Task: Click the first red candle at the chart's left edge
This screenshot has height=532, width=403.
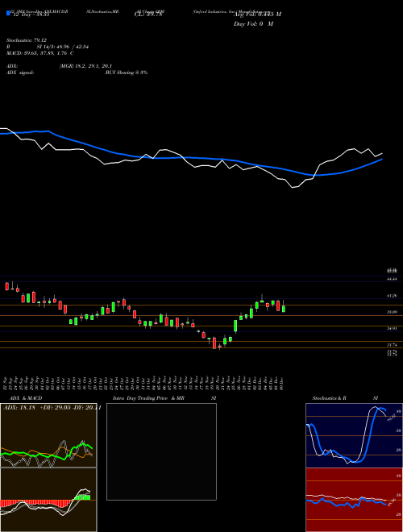Action: tap(6, 286)
